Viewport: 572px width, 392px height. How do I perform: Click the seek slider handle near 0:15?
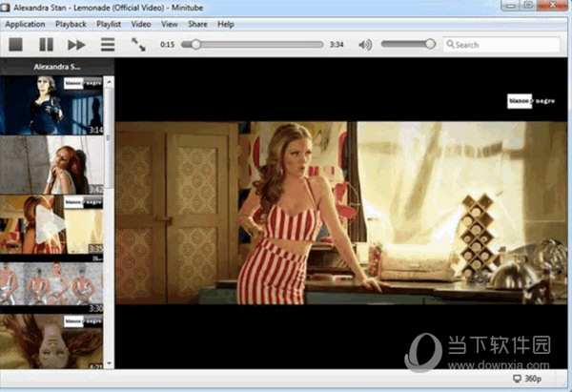pos(195,45)
